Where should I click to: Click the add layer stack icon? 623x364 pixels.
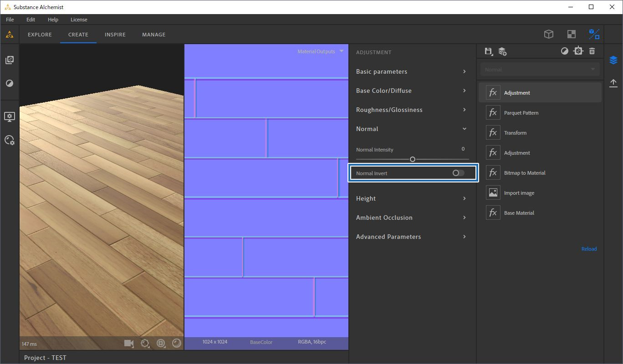tap(502, 51)
